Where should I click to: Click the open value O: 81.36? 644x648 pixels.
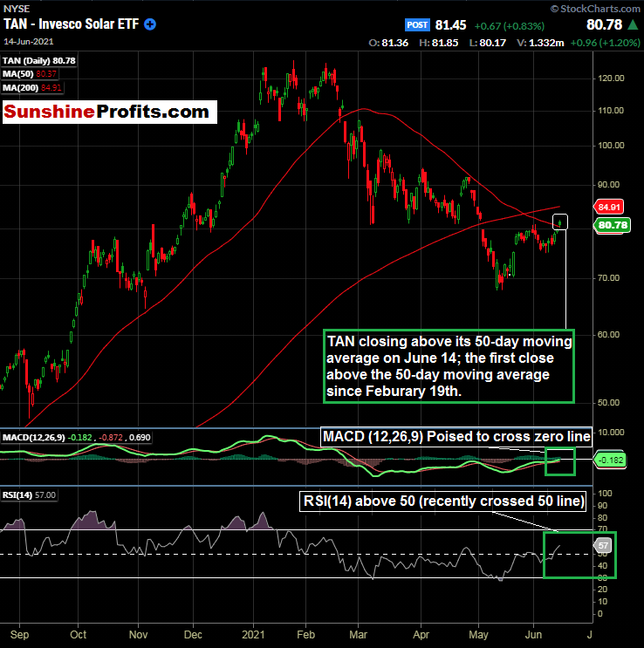(x=388, y=43)
